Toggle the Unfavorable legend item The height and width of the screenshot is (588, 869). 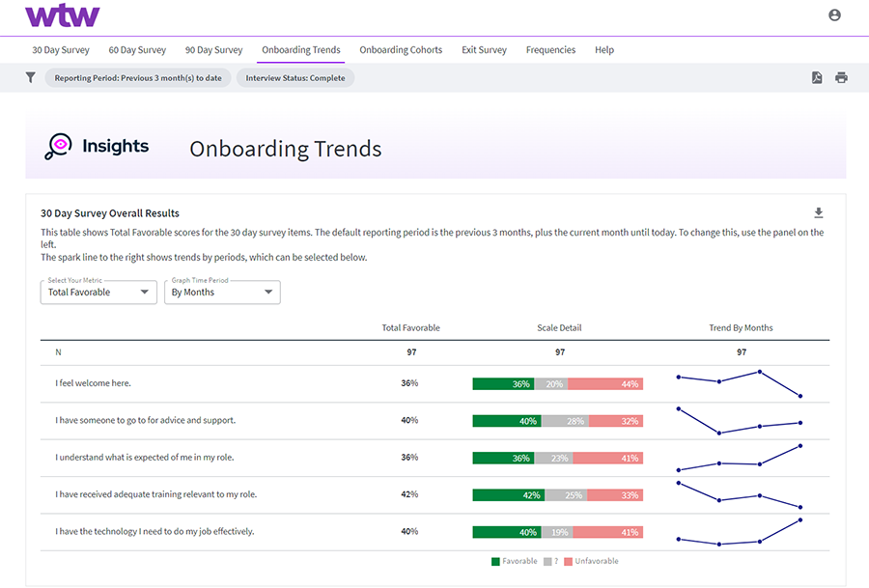[x=591, y=560]
